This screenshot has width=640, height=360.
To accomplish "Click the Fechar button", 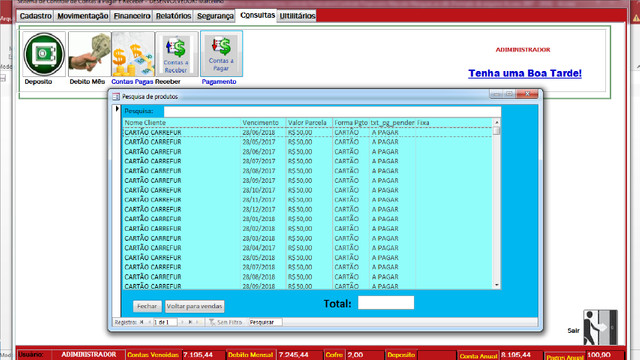I will (147, 306).
